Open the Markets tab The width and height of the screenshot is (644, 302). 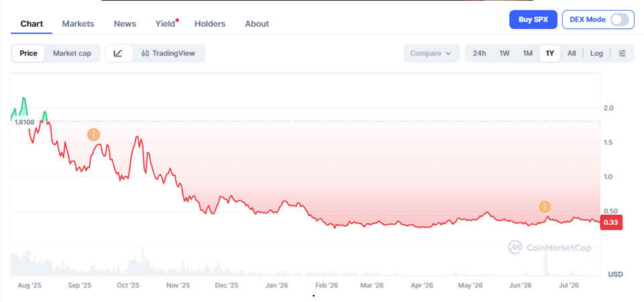point(78,24)
